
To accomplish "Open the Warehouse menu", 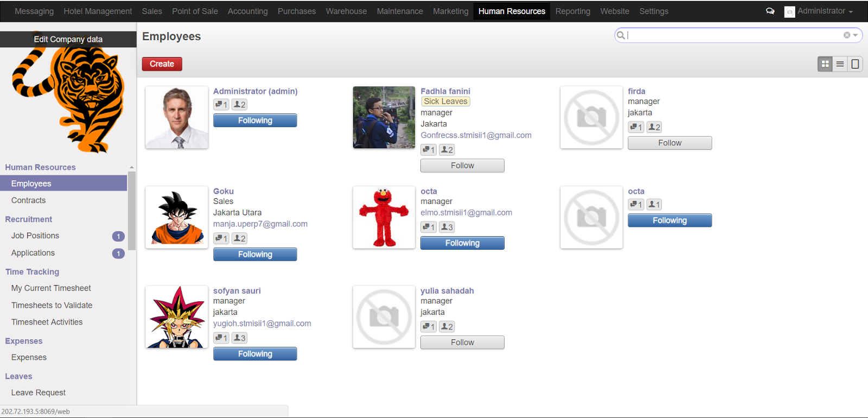I will (x=346, y=11).
